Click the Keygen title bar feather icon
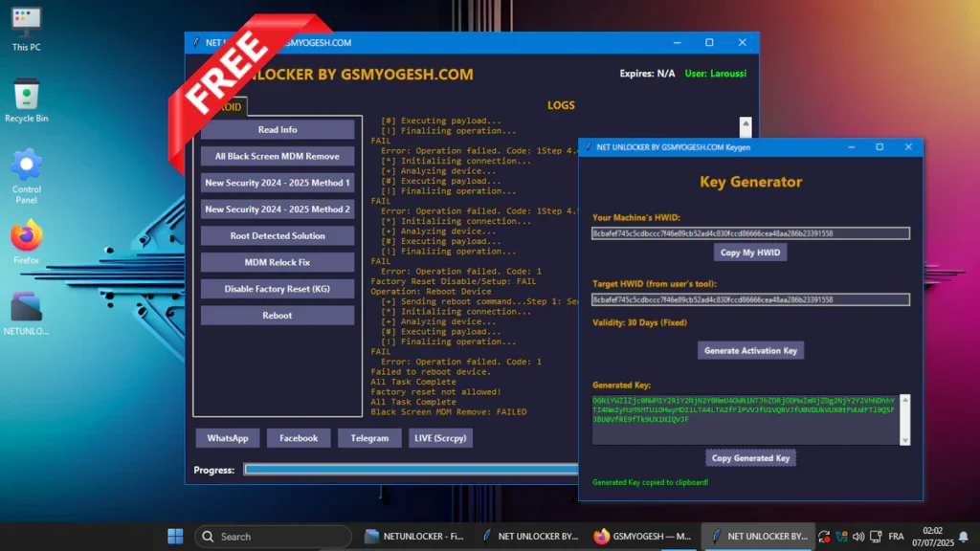The image size is (980, 551). pos(589,147)
